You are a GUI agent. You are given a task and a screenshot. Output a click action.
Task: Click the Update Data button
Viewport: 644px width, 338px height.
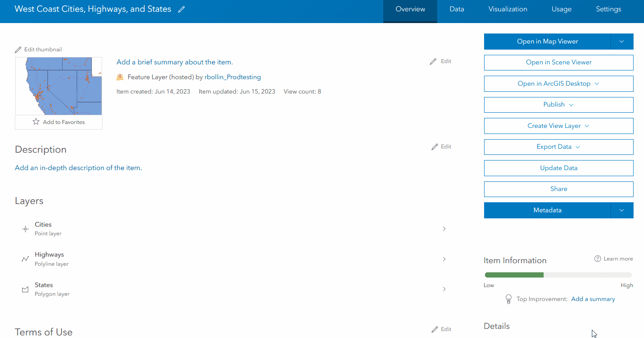(558, 168)
